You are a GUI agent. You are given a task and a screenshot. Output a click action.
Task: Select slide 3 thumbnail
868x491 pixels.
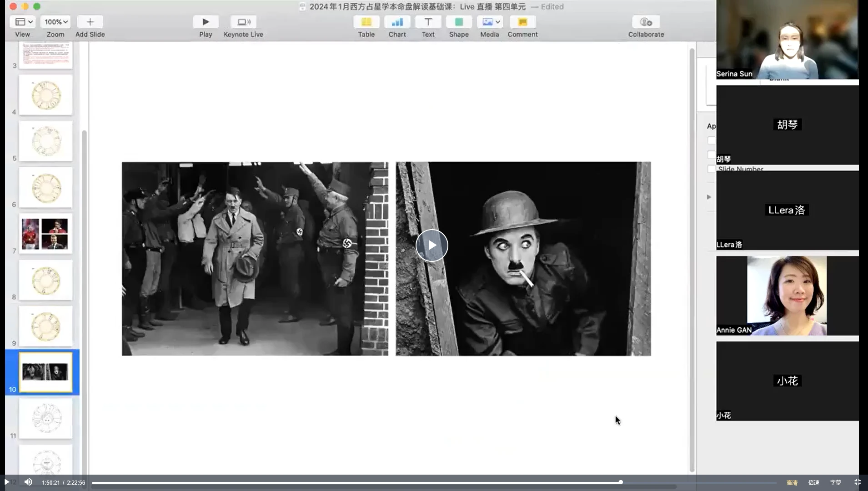(x=45, y=55)
